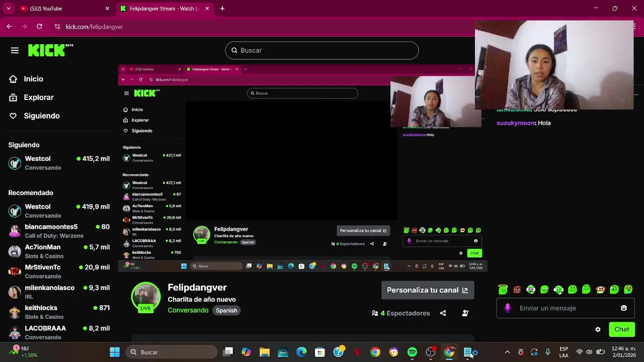Open Microsoft Store from the taskbar
The image size is (644, 362).
[x=320, y=352]
